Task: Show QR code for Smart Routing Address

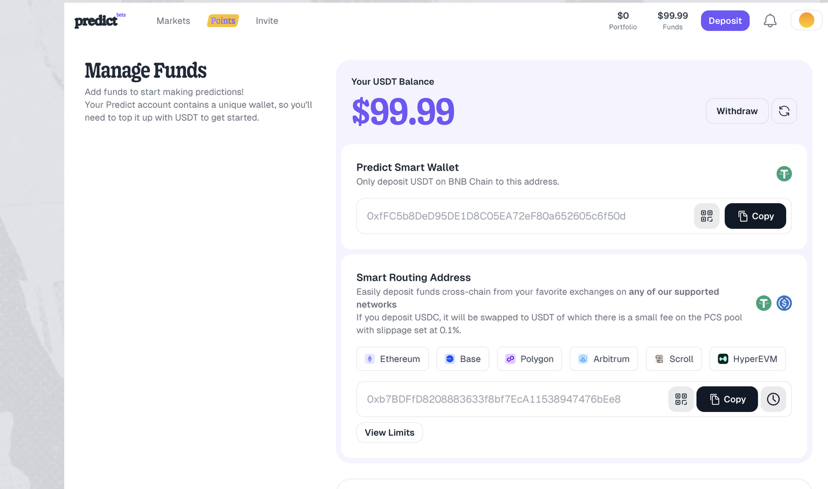Action: tap(680, 399)
